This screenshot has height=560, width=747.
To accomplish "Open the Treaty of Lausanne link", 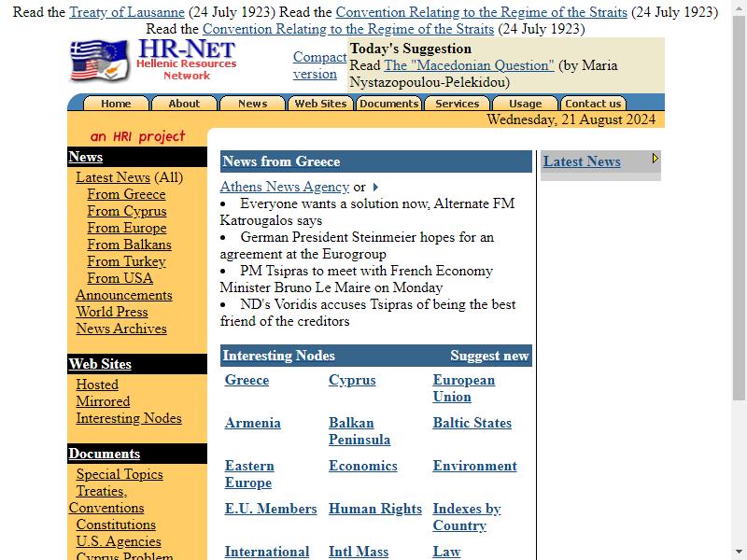I will 127,12.
